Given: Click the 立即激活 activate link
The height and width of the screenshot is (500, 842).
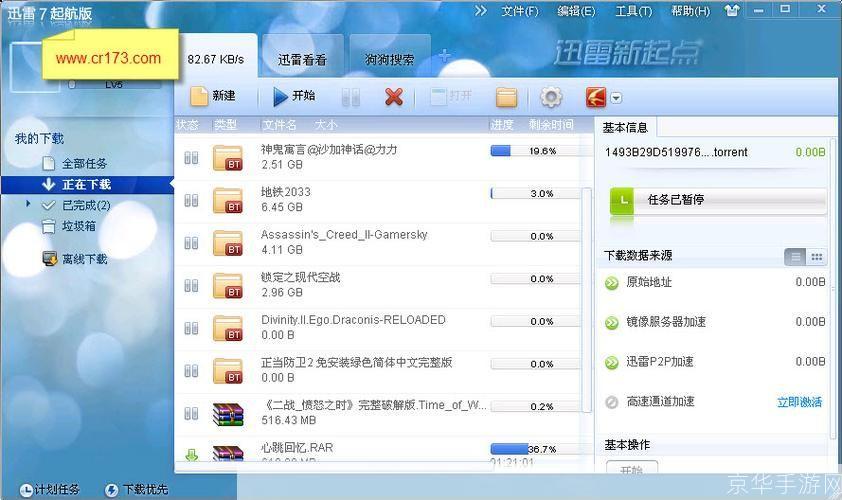Looking at the screenshot, I should [799, 402].
